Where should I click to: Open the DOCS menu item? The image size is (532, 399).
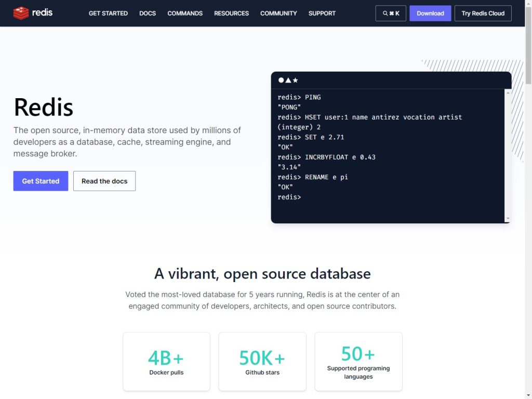tap(148, 13)
